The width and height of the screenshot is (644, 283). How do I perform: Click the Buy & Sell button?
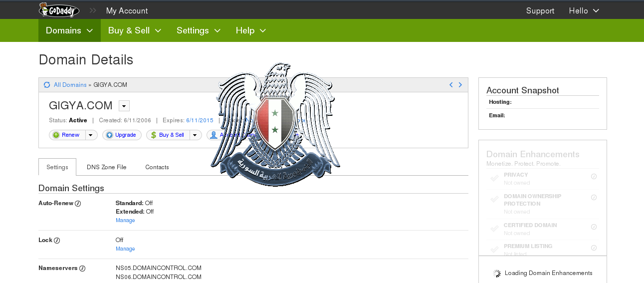(168, 135)
